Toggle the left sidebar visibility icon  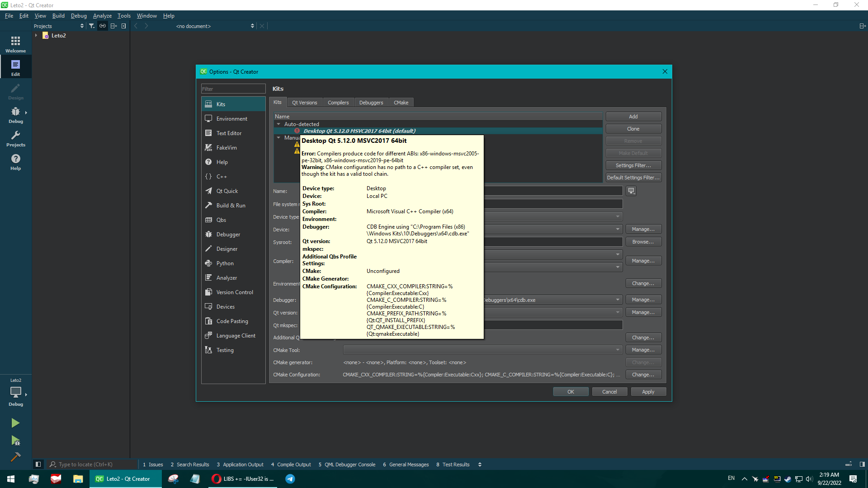(x=38, y=464)
